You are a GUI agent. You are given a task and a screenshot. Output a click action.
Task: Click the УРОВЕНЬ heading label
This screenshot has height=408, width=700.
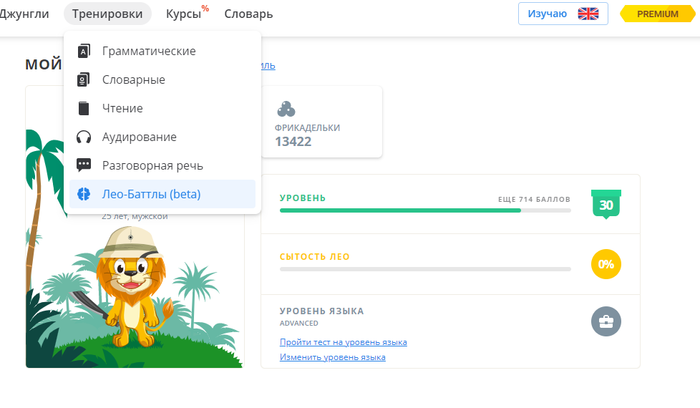coord(303,198)
